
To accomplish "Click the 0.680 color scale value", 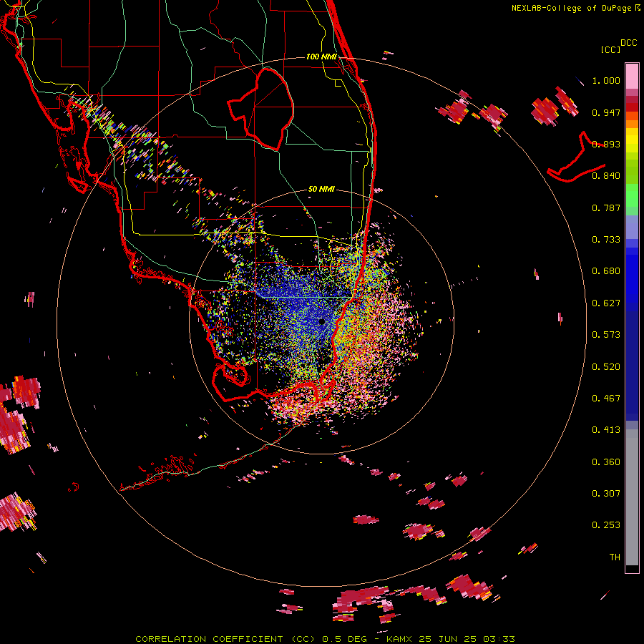I will click(606, 271).
